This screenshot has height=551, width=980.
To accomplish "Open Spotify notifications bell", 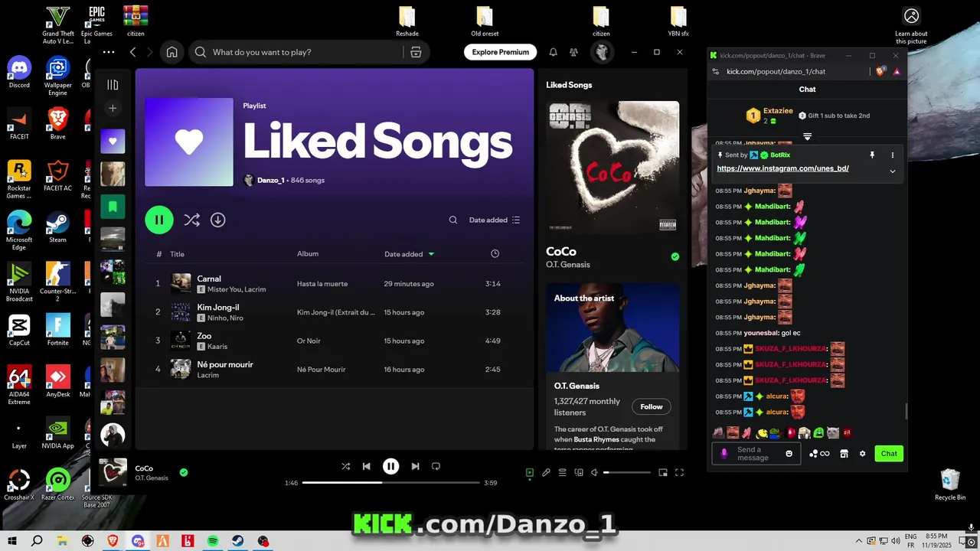I will point(553,52).
